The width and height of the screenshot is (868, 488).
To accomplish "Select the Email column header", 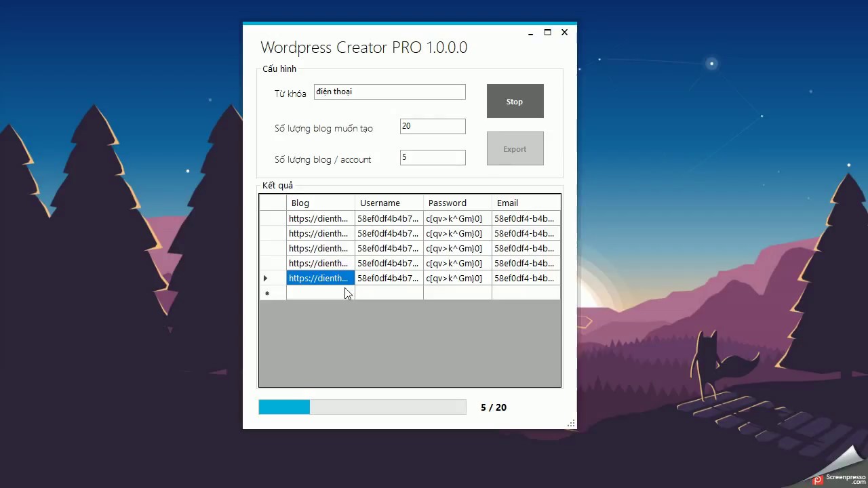I will [x=526, y=203].
